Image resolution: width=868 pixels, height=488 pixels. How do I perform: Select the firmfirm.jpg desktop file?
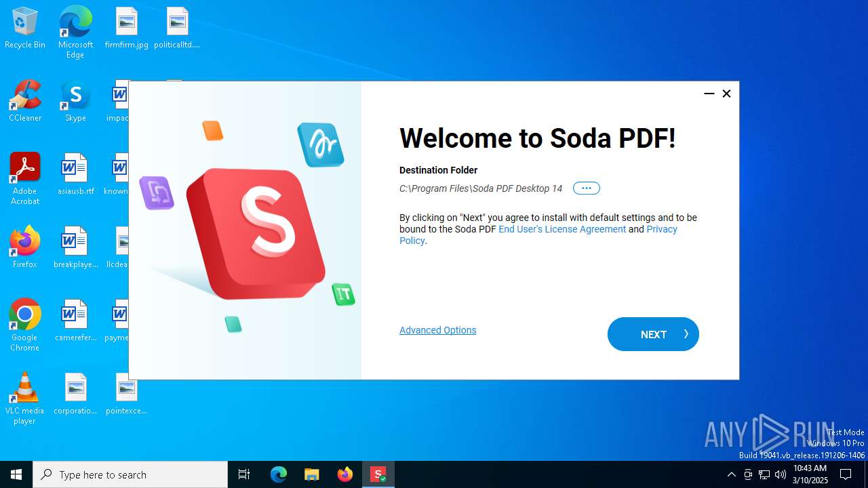click(126, 28)
